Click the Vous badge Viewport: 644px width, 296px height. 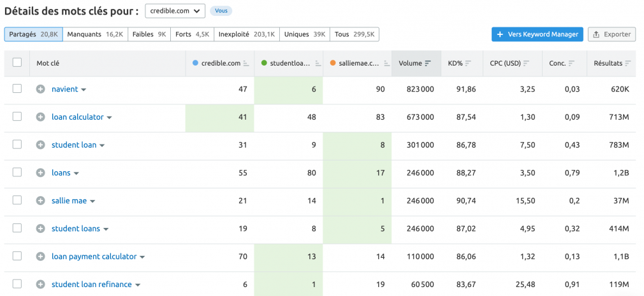pyautogui.click(x=221, y=11)
